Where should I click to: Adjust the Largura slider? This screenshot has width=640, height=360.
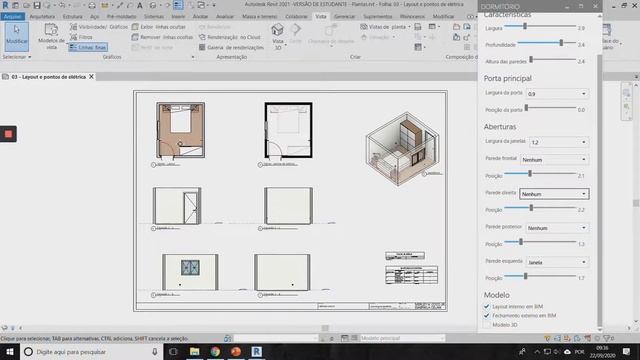[x=540, y=27]
